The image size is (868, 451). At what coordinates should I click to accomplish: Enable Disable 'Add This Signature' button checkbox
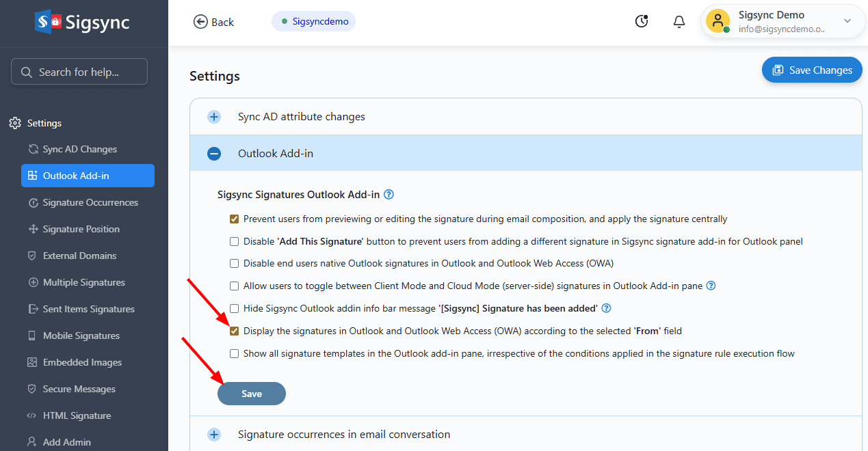coord(235,241)
